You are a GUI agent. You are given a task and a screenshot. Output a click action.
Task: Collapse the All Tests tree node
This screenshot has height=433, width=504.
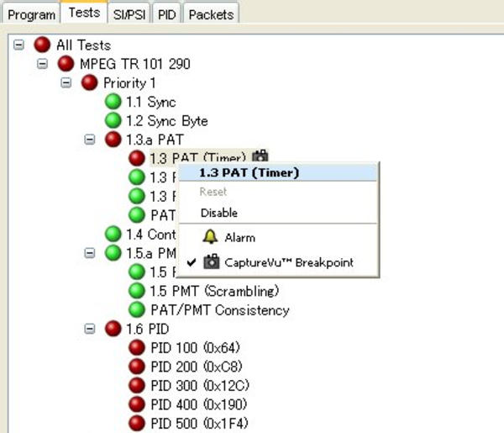click(19, 45)
